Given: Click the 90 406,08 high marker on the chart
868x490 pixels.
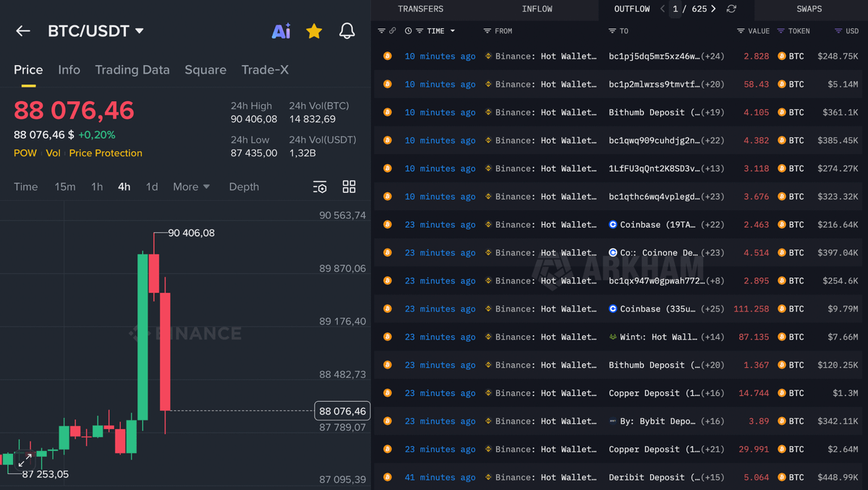Looking at the screenshot, I should pos(191,233).
